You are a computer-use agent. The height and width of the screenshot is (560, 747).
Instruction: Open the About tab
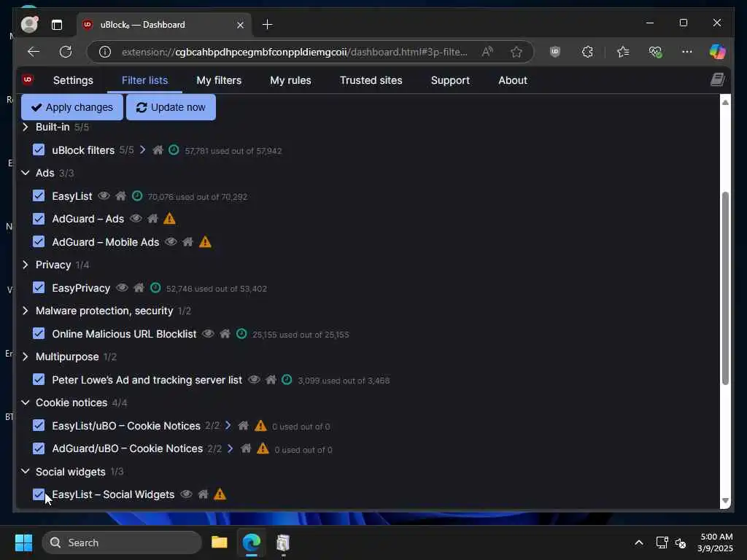513,80
